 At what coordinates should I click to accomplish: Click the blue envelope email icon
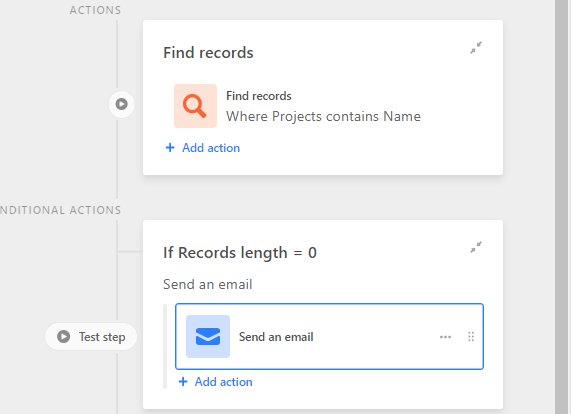(x=208, y=336)
